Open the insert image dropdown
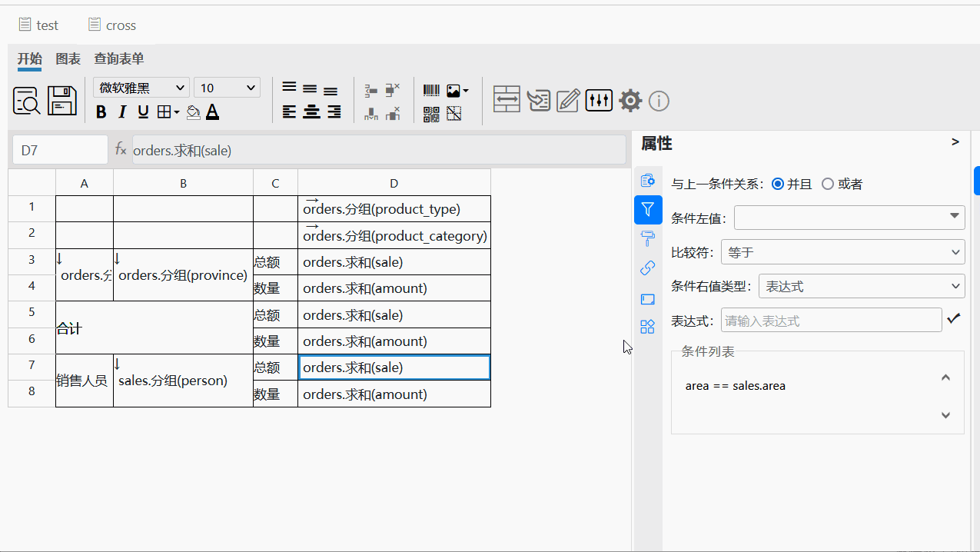Screen dimensions: 980x552 (457, 91)
